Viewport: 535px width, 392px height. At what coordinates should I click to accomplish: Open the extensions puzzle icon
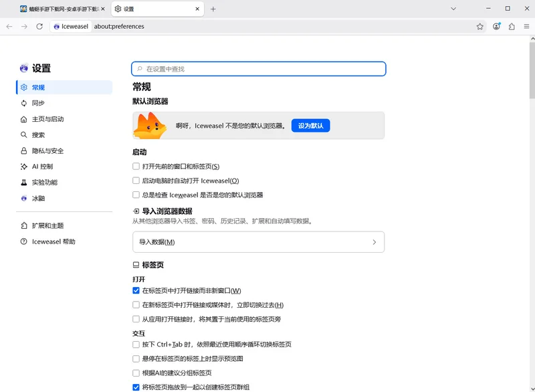(512, 26)
